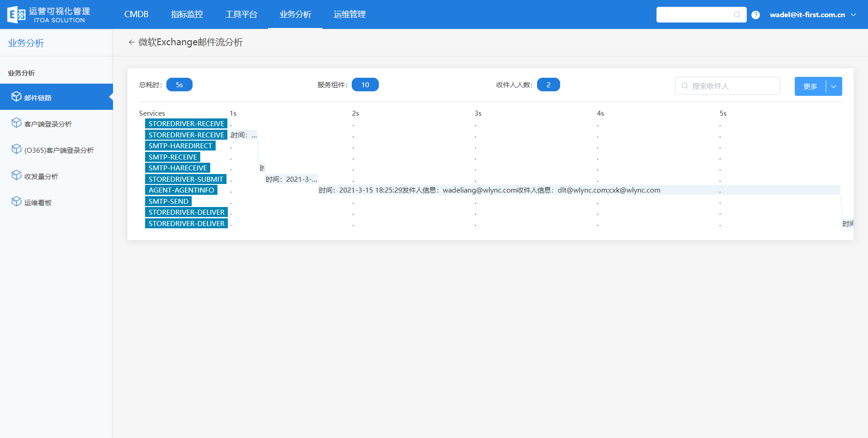Select the SMTP-HARECEIVE service label
Image resolution: width=868 pixels, height=438 pixels.
click(178, 168)
